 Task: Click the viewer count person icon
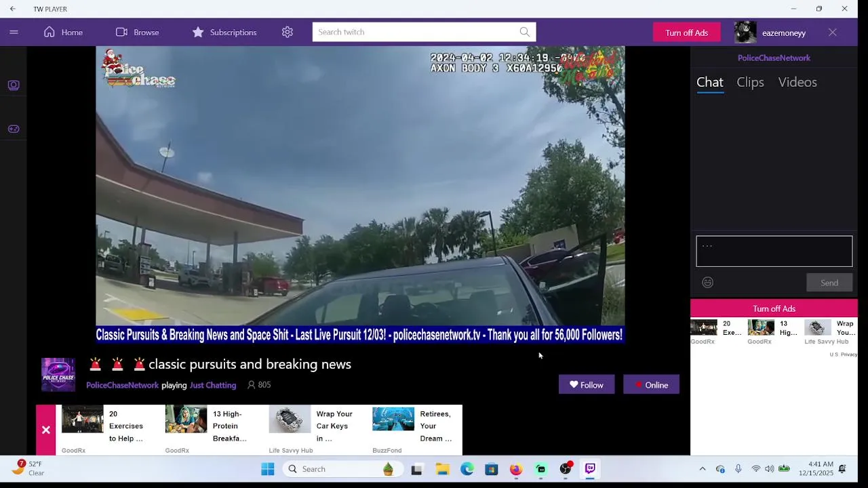[251, 385]
